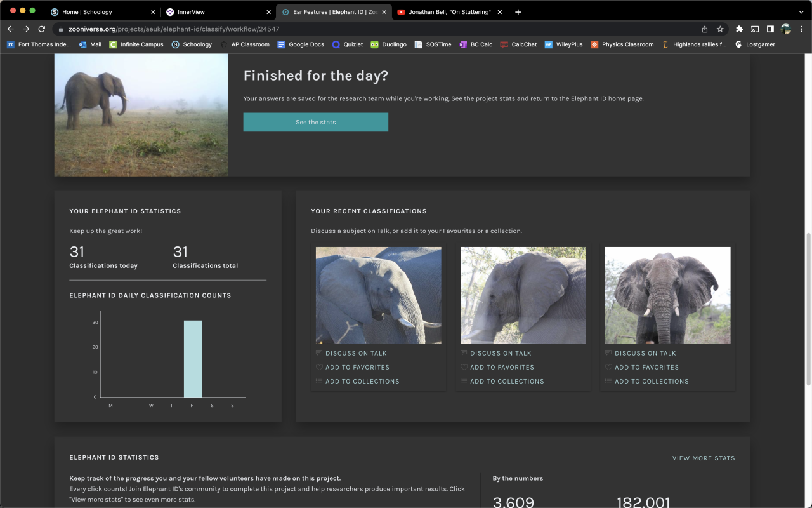Viewport: 812px width, 508px height.
Task: Open the Duolingo bookmark
Action: (x=389, y=44)
